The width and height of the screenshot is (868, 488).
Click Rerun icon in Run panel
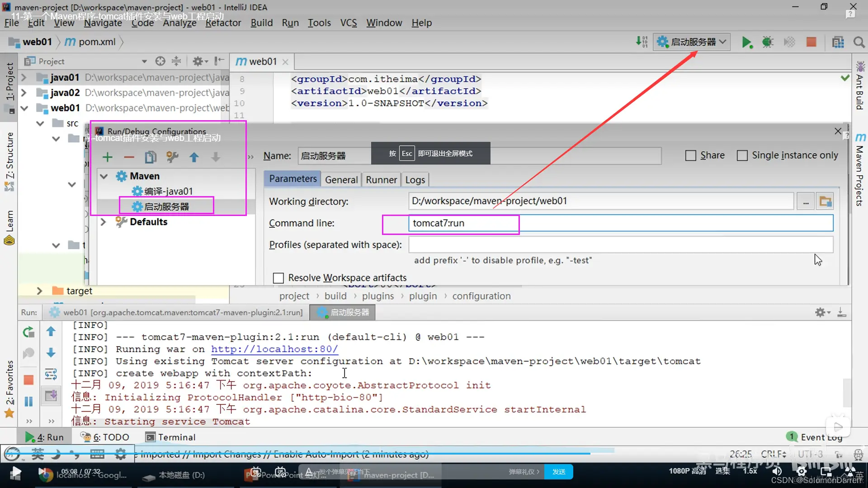[28, 332]
